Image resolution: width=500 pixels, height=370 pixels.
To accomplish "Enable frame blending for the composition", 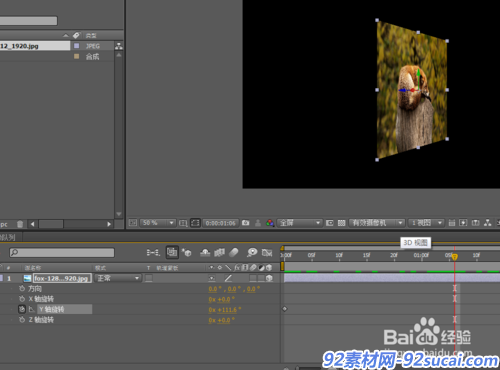I will point(219,253).
